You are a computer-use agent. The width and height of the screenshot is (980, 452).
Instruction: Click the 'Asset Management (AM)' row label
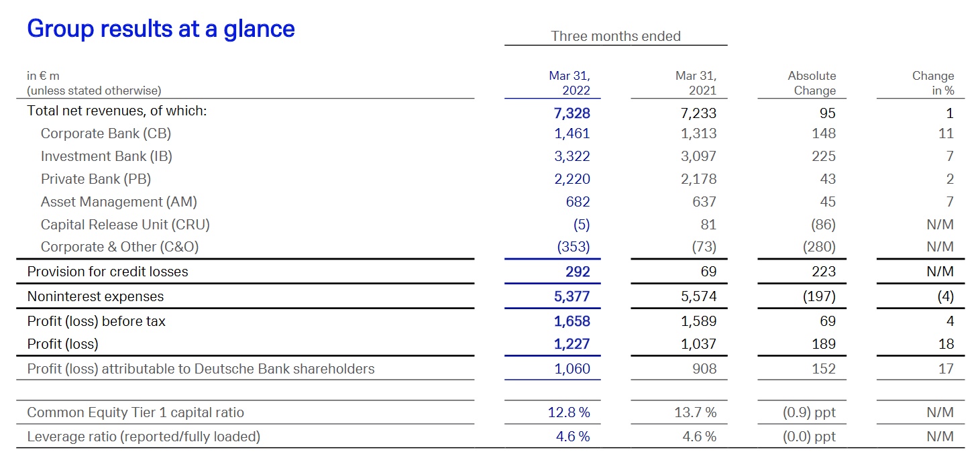[119, 202]
